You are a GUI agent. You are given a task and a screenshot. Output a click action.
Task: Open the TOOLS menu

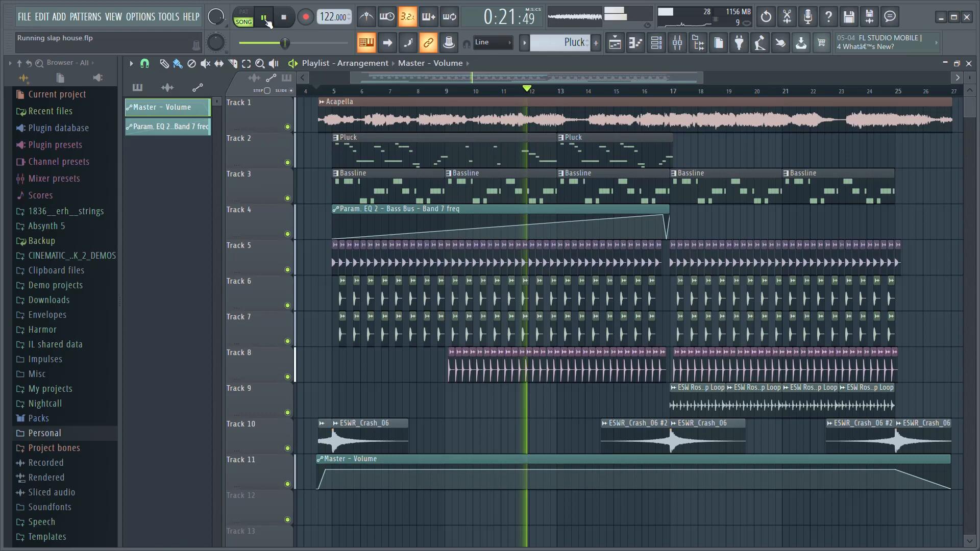tap(168, 17)
